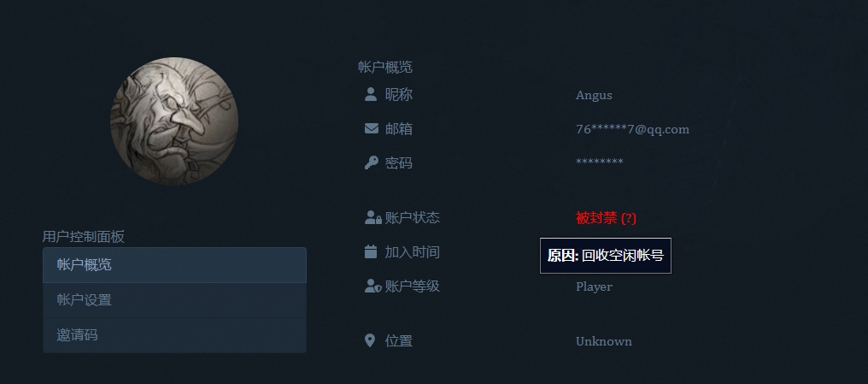Open the 帐户概览 sidebar menu item
Screen dimensions: 868x384
click(174, 265)
